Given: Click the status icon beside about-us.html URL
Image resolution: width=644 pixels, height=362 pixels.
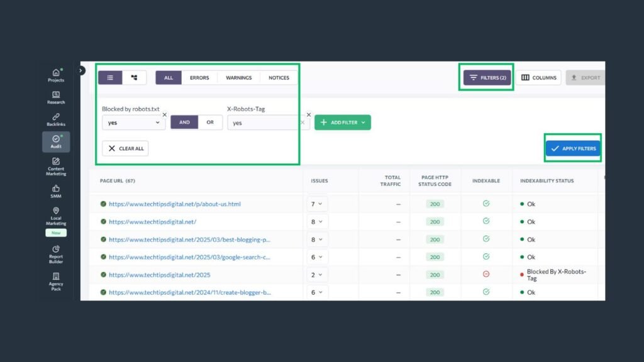Looking at the screenshot, I should tap(103, 204).
